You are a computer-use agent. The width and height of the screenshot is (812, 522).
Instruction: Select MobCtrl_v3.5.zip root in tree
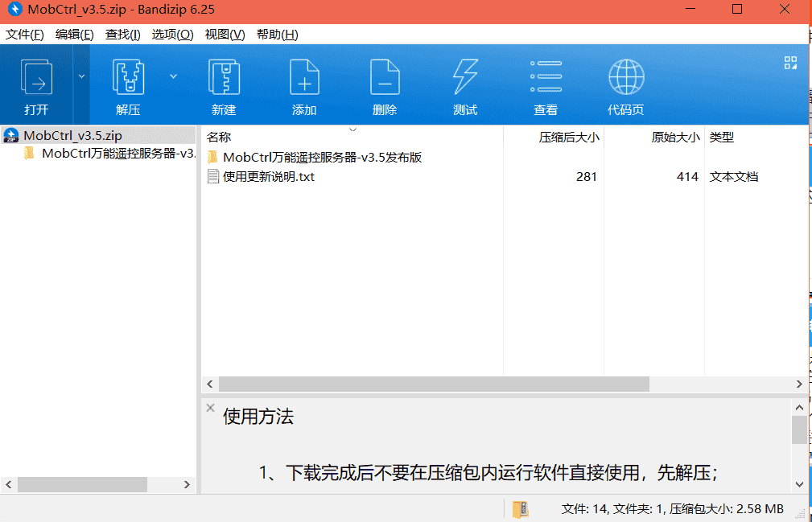[72, 136]
